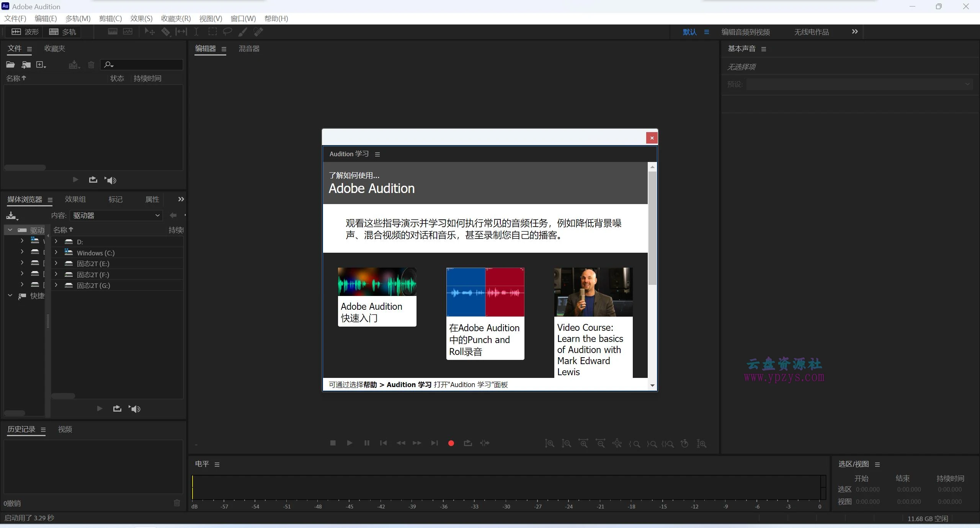Open the Adobe Audition 快速入门 tutorial thumbnail
980x528 pixels.
[377, 297]
